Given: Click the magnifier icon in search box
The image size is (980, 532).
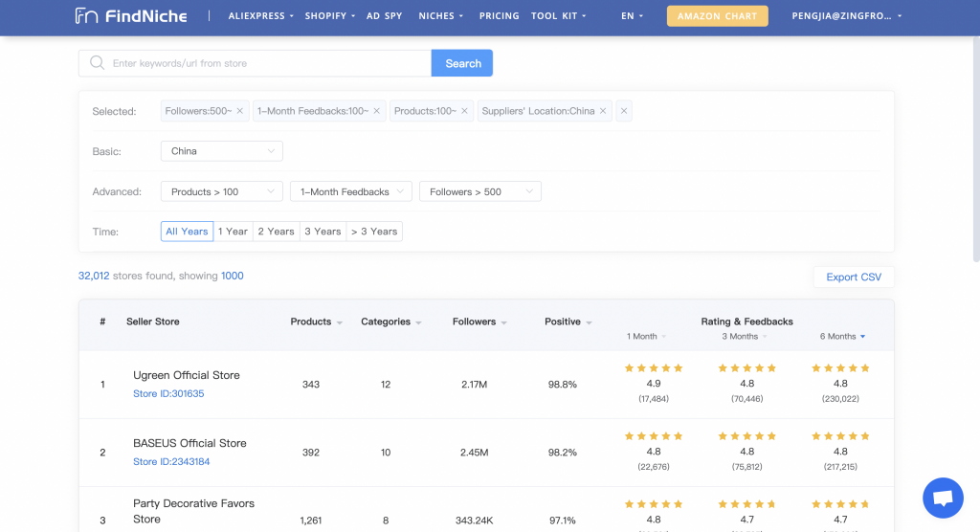Looking at the screenshot, I should 97,62.
